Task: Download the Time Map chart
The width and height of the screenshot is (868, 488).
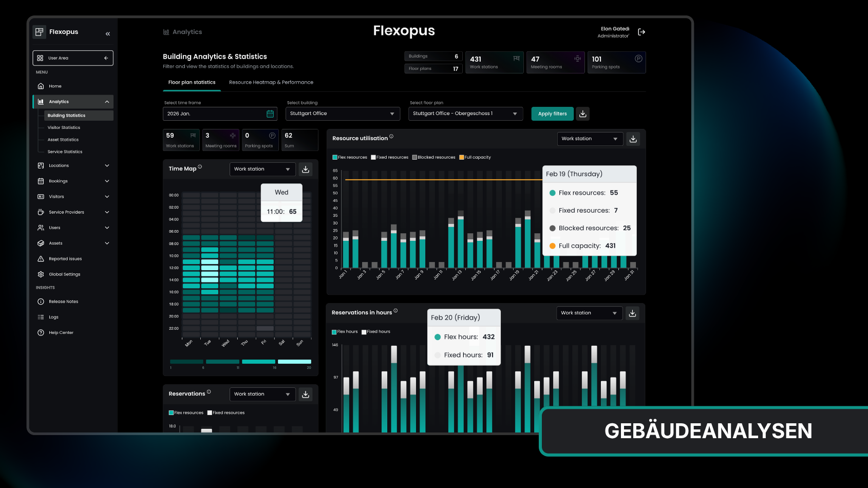Action: pyautogui.click(x=306, y=169)
